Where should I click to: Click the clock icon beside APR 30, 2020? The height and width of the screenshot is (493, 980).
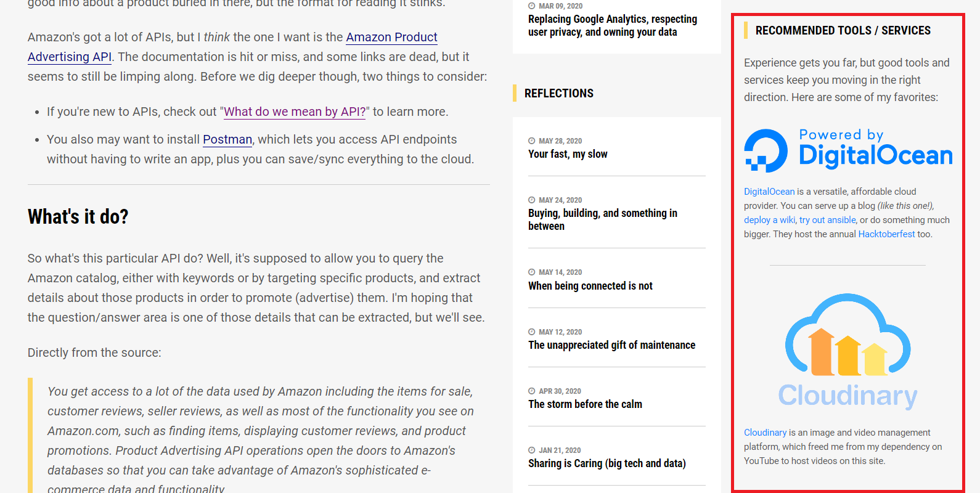click(532, 391)
